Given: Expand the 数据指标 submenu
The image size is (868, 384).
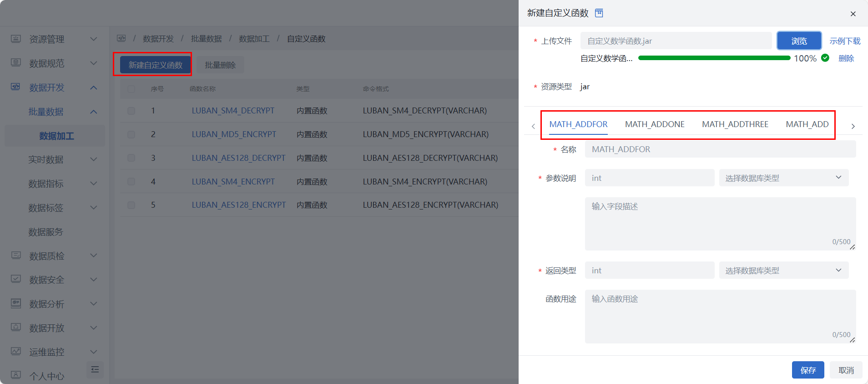Looking at the screenshot, I should (x=93, y=183).
